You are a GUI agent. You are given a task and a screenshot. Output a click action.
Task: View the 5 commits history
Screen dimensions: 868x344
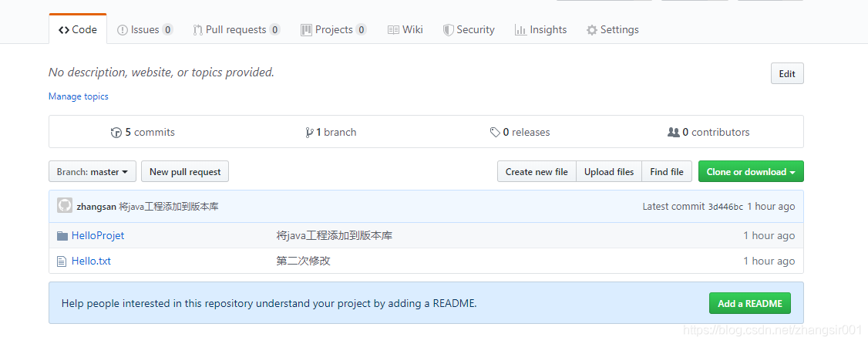pos(143,133)
